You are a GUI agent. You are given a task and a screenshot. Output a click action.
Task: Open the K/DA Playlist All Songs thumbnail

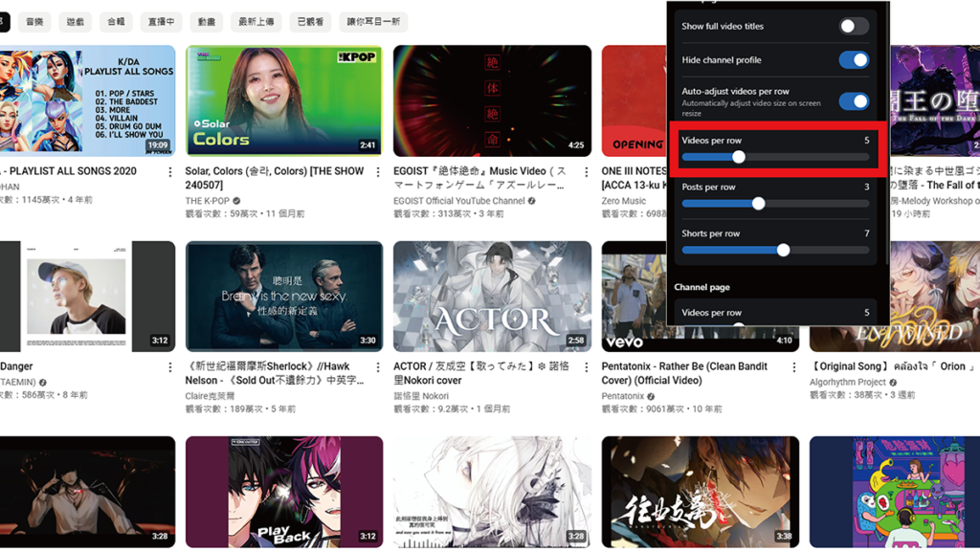pyautogui.click(x=87, y=100)
